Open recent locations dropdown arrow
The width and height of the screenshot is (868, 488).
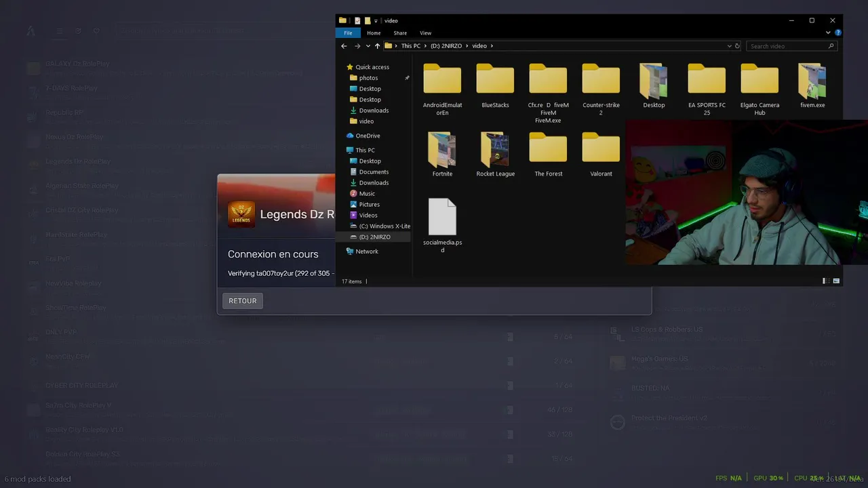(368, 46)
